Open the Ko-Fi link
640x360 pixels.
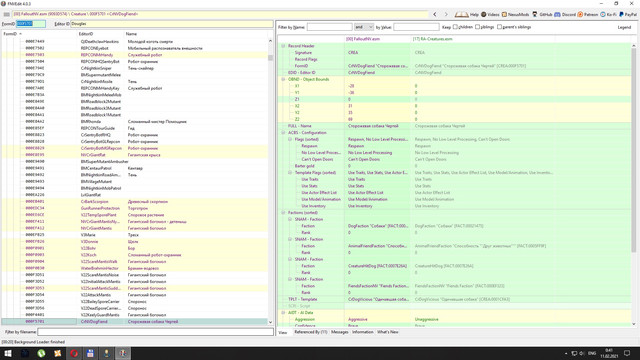point(608,14)
